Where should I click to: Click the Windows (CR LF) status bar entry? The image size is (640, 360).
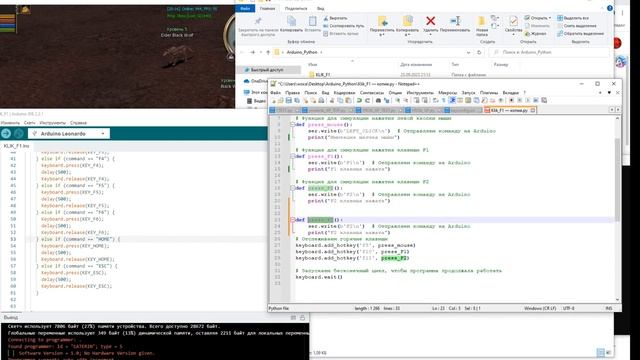540,309
